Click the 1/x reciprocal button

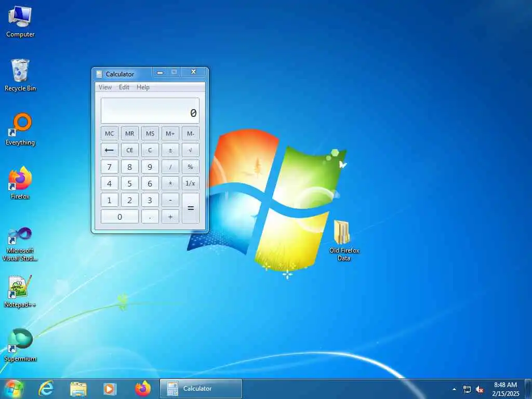pyautogui.click(x=190, y=183)
